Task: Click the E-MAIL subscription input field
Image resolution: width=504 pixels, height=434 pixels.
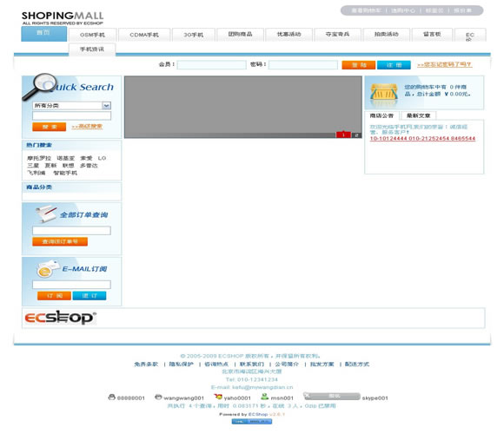Action: coord(71,285)
